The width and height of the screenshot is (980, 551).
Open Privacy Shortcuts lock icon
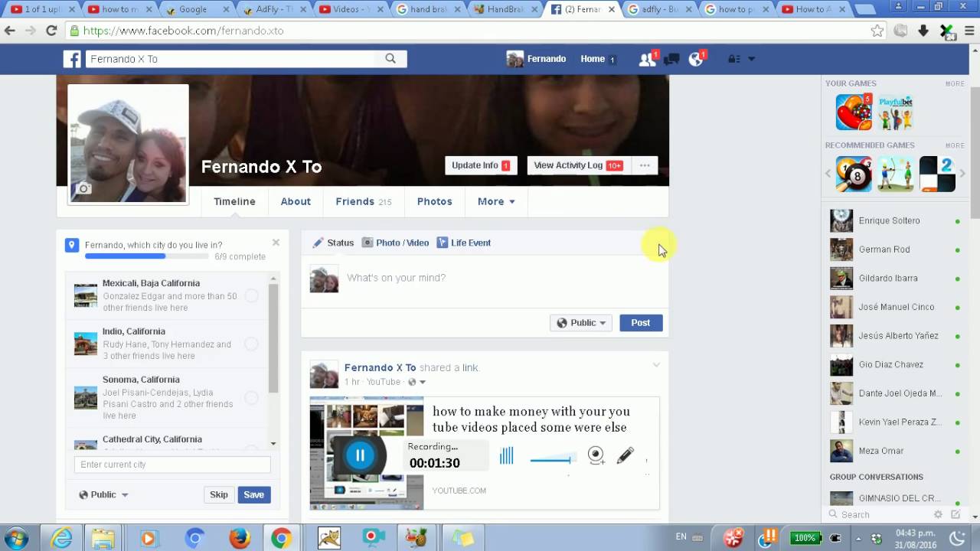[733, 59]
